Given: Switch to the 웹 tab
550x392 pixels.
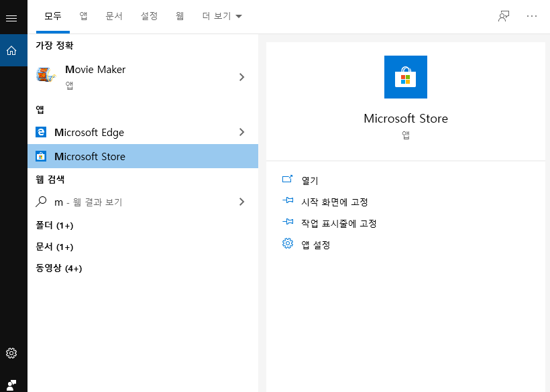Looking at the screenshot, I should [x=180, y=16].
